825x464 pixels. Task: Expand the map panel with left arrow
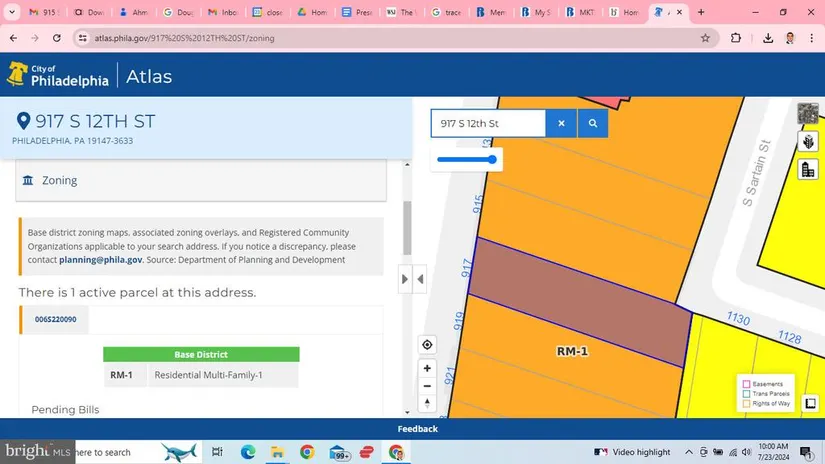[420, 279]
